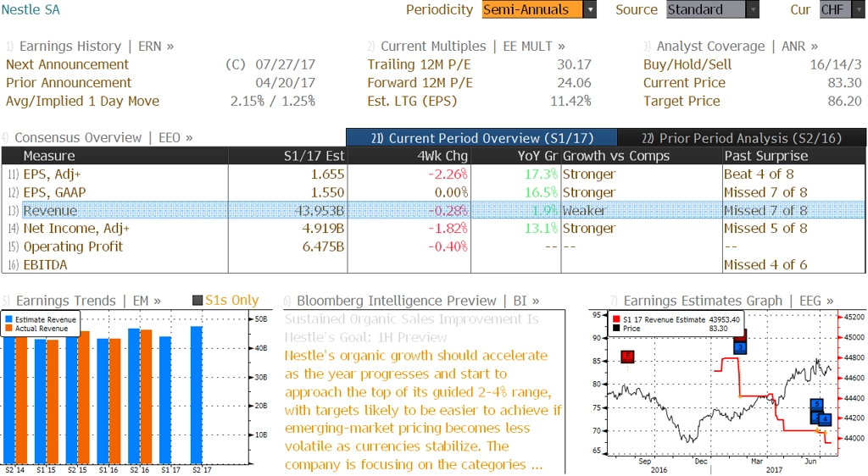
Task: Open Analyst Coverage ANR link
Action: tap(737, 46)
